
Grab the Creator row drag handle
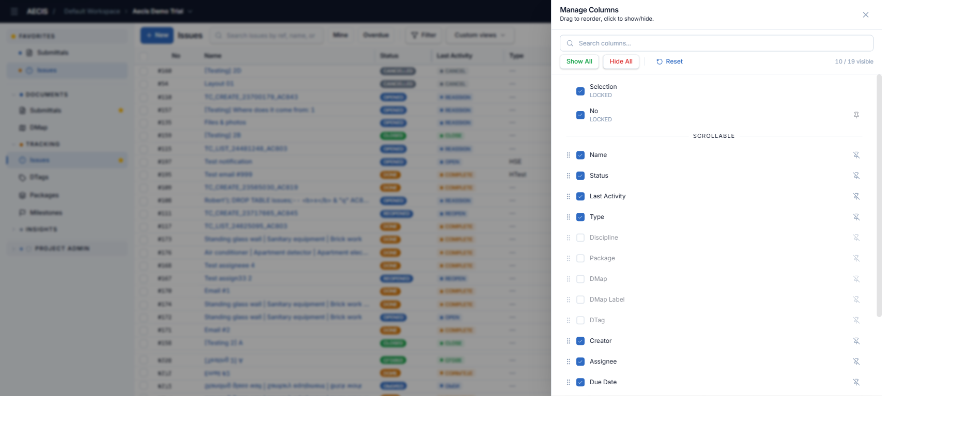click(568, 341)
